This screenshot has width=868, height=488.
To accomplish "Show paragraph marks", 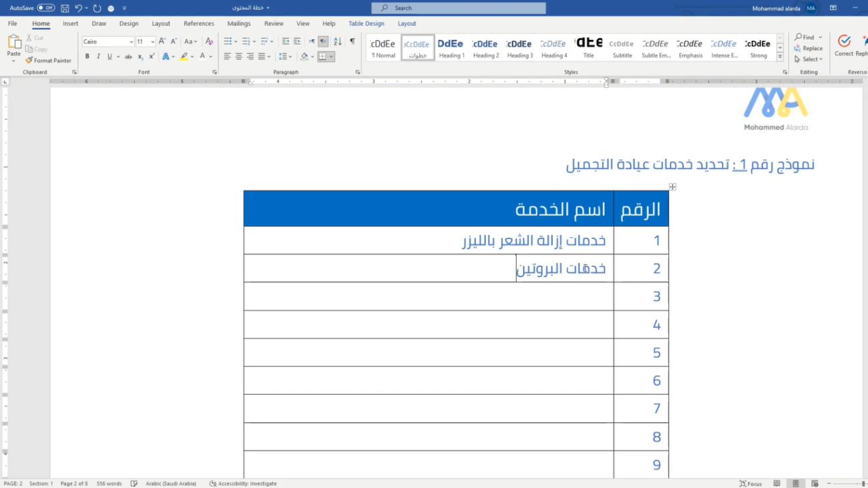I will point(353,41).
